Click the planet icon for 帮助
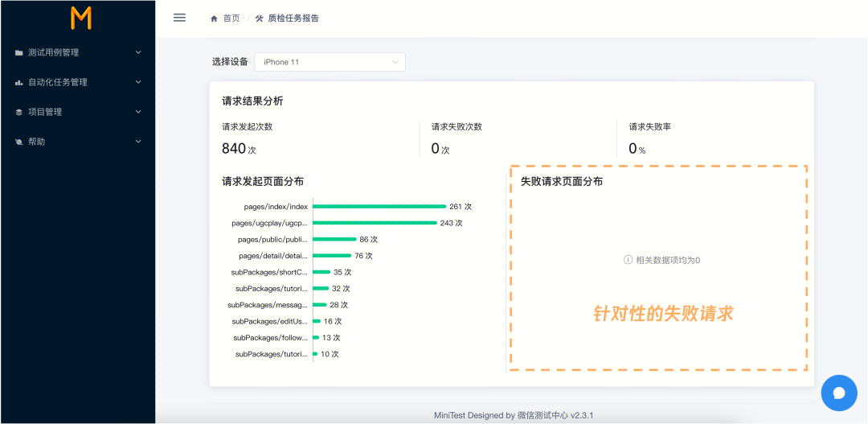The width and height of the screenshot is (868, 424). [x=18, y=142]
